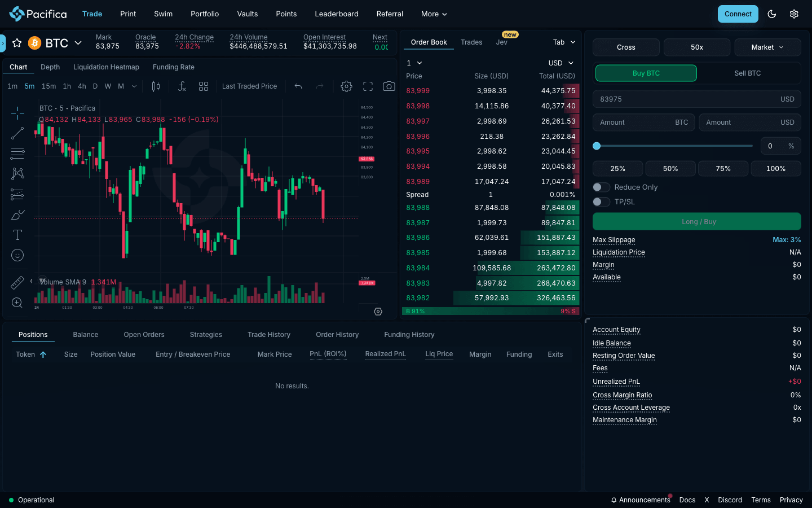812x508 pixels.
Task: Select the crosshair cursor tool
Action: 17,113
